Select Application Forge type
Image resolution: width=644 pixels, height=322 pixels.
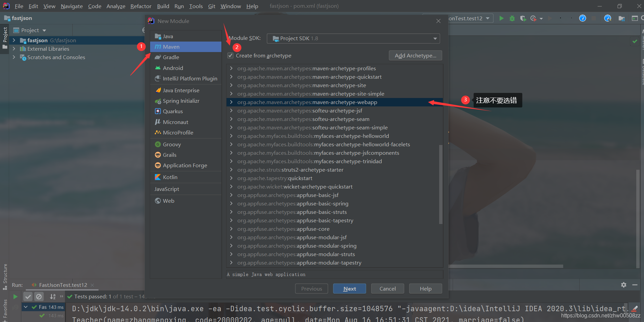tap(186, 165)
